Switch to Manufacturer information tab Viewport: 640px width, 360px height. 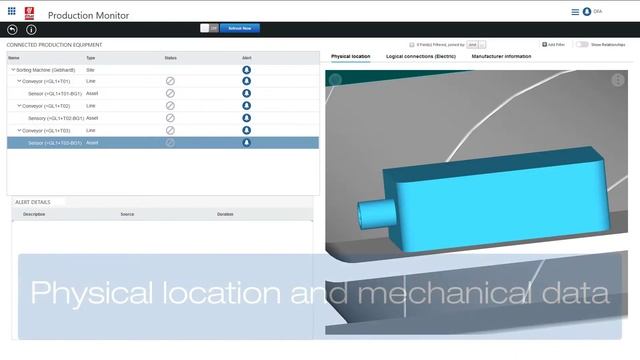click(x=501, y=56)
